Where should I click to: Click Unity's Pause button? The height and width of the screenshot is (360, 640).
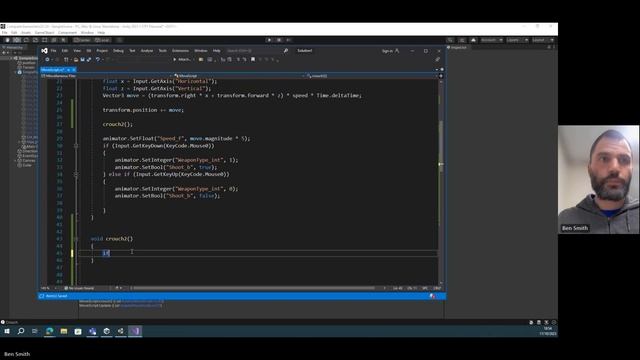point(279,40)
